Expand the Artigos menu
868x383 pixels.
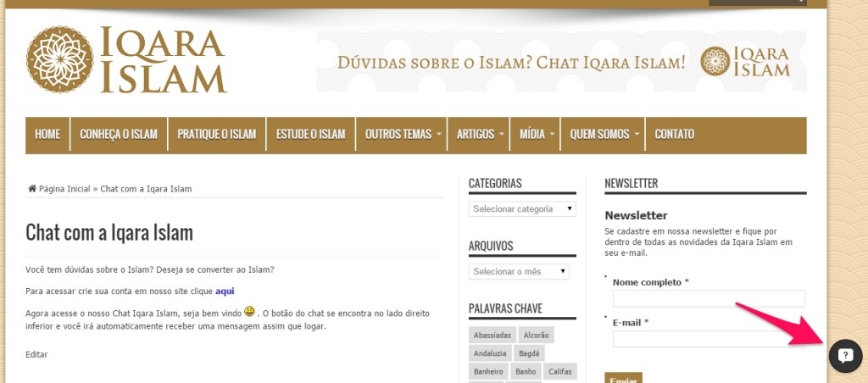tap(481, 135)
